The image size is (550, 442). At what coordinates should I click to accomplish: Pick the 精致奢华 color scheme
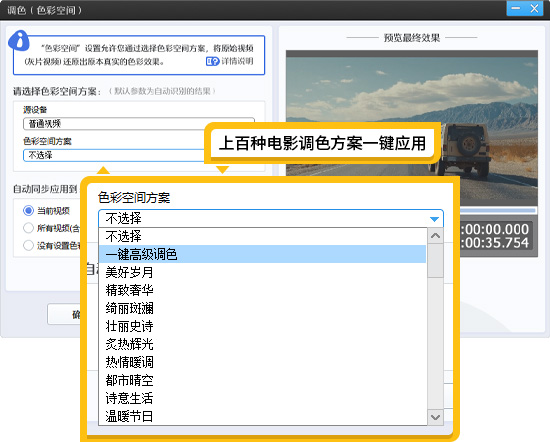(x=262, y=290)
